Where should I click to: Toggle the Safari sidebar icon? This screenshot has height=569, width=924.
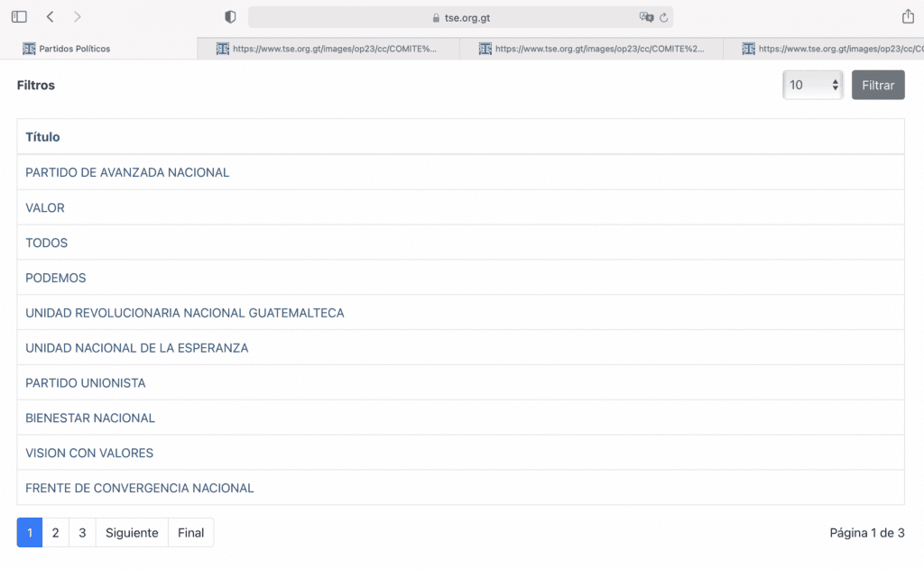19,17
